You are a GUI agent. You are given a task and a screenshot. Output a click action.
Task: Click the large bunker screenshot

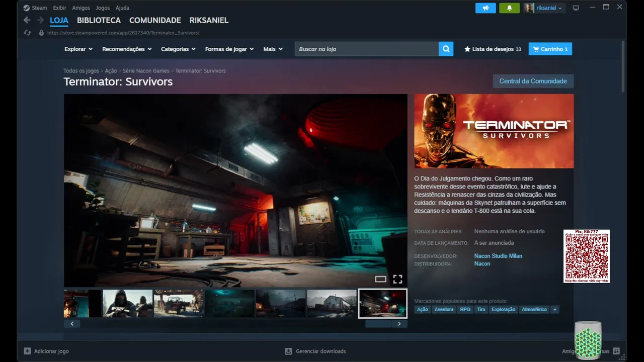235,191
